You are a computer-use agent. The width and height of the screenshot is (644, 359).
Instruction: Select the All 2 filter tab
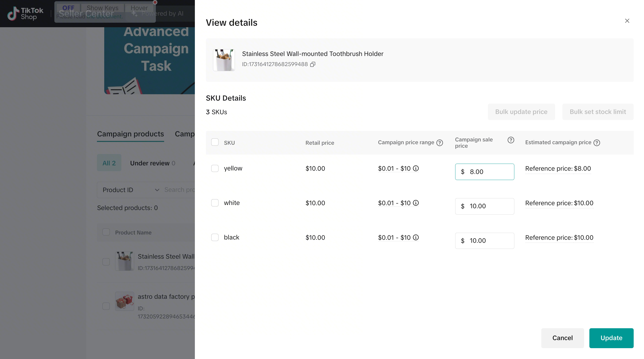[109, 163]
